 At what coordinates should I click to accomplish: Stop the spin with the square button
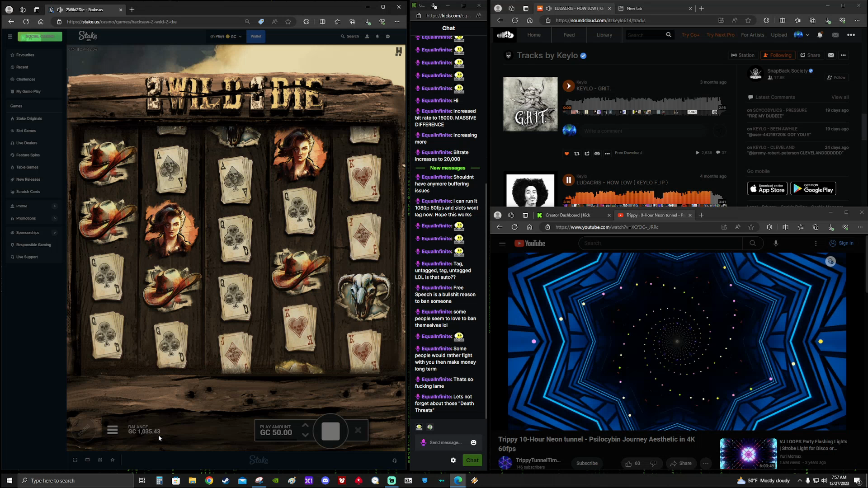[x=330, y=431]
